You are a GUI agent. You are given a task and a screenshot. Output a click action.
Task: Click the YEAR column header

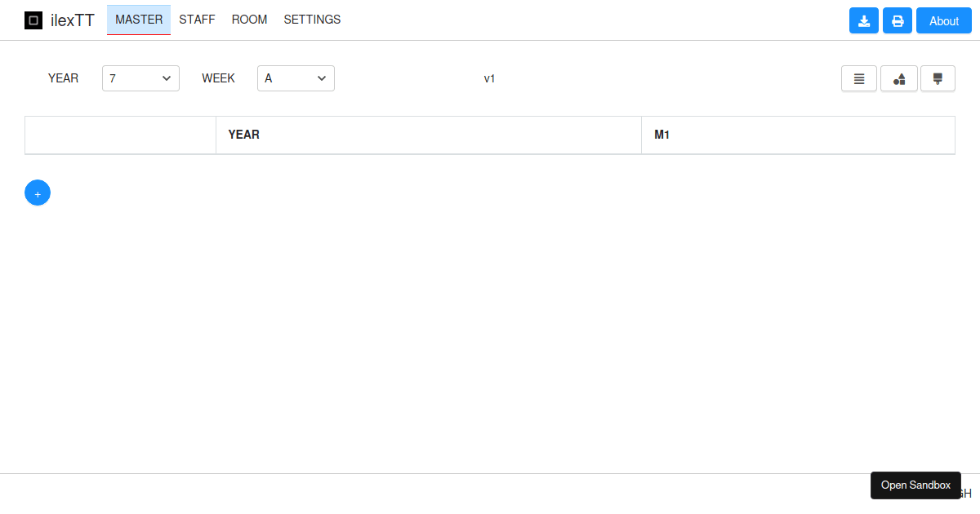[244, 135]
